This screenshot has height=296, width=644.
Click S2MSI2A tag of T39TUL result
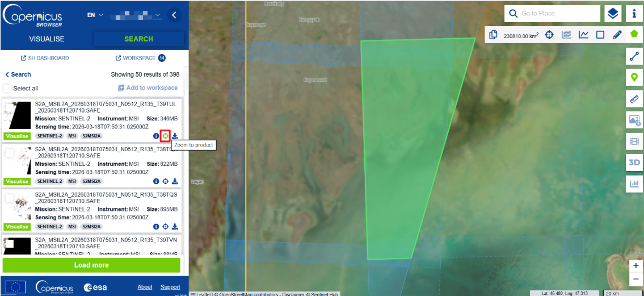[91, 136]
